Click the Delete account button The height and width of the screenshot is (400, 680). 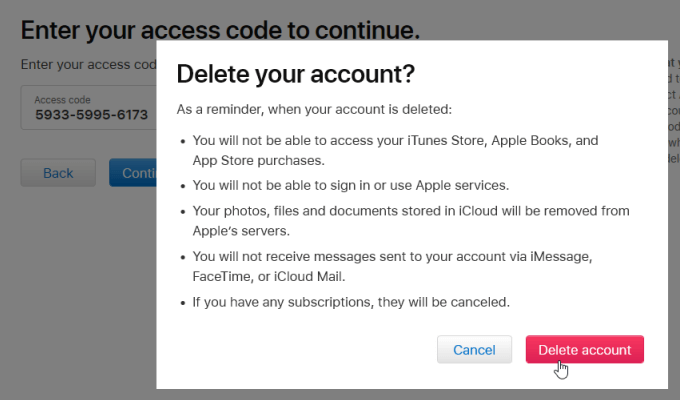tap(584, 350)
